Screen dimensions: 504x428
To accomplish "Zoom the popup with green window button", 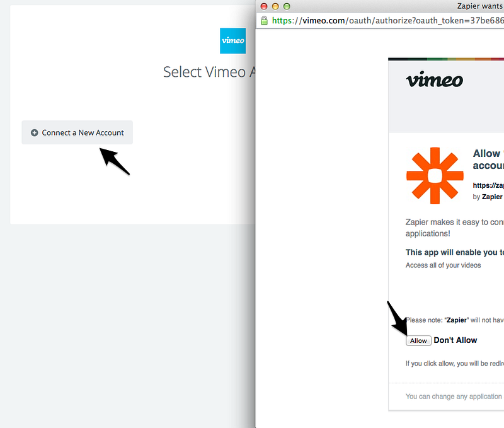I will (287, 6).
